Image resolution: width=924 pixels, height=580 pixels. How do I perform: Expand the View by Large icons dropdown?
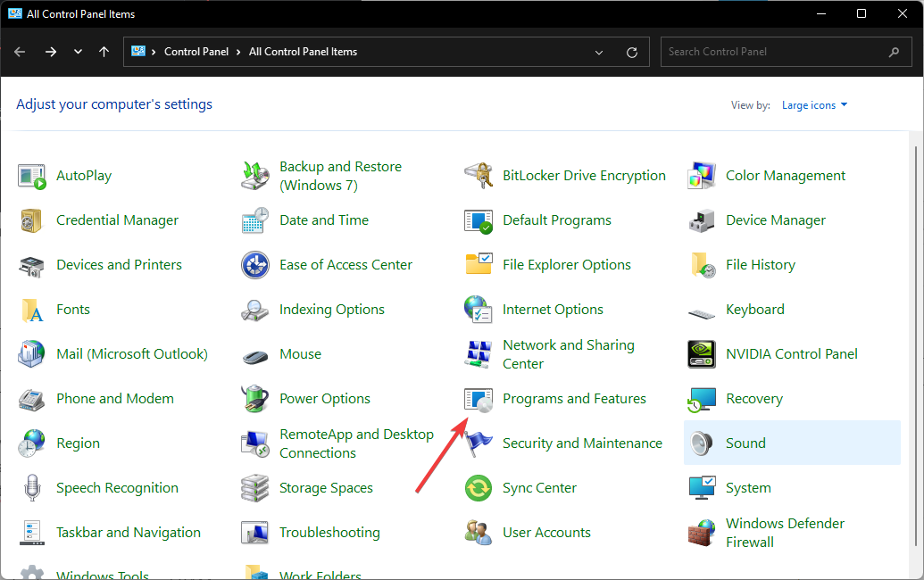click(814, 105)
